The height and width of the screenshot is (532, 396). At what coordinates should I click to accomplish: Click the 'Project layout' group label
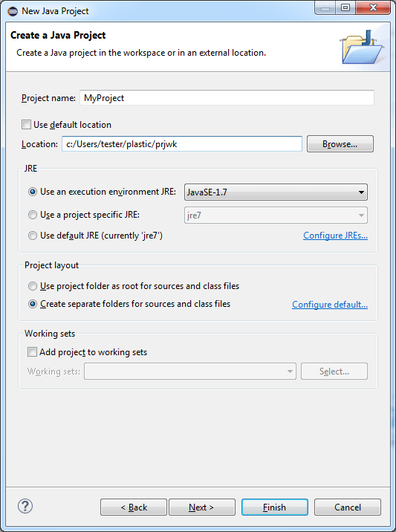[51, 265]
